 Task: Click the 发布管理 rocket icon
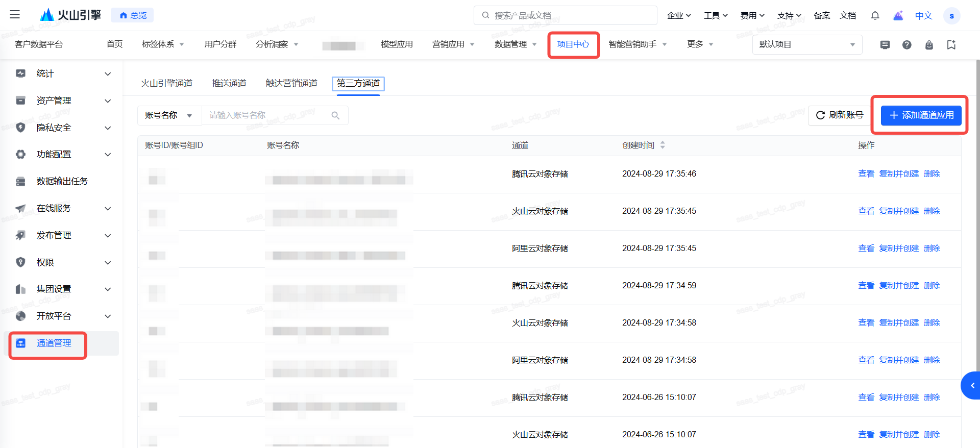point(20,235)
